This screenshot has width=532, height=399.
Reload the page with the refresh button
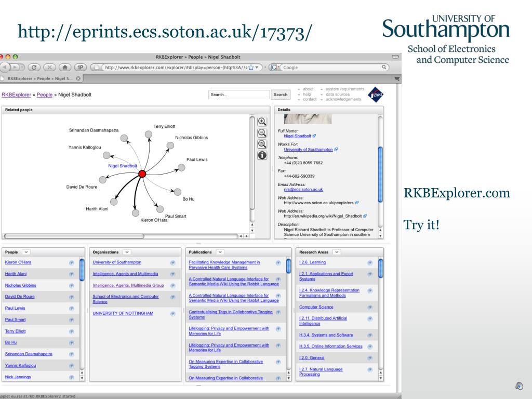coord(34,68)
